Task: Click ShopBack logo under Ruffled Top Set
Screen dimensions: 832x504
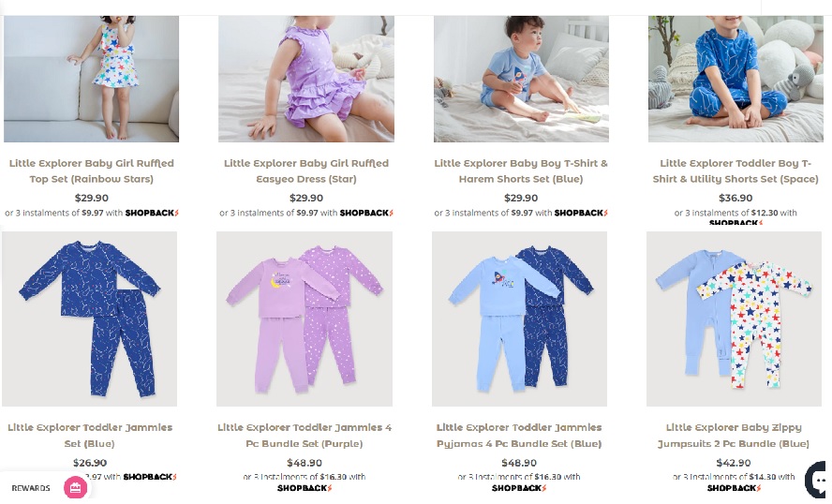Action: 152,213
